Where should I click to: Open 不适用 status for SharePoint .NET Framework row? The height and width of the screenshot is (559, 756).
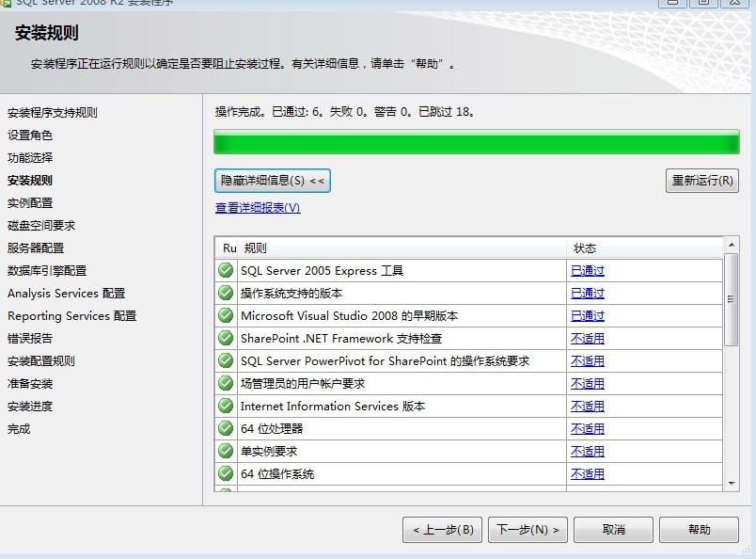(588, 339)
